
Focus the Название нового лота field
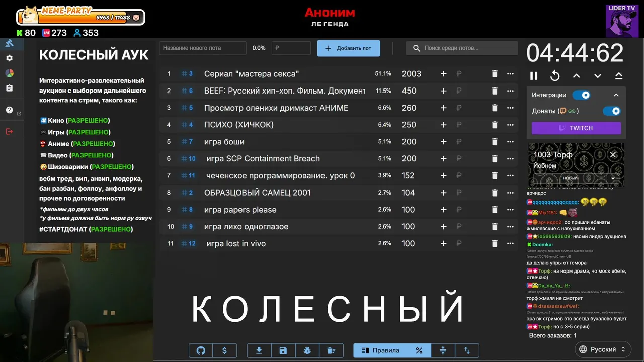(203, 48)
